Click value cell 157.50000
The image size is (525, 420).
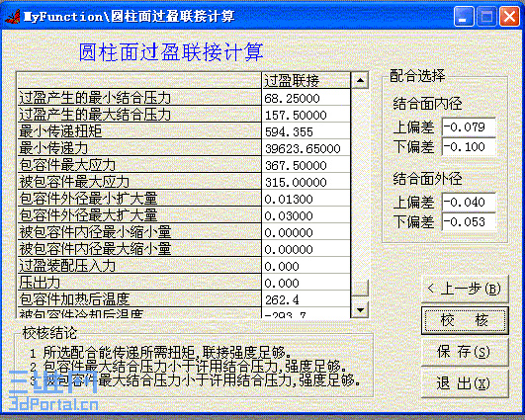tap(306, 115)
